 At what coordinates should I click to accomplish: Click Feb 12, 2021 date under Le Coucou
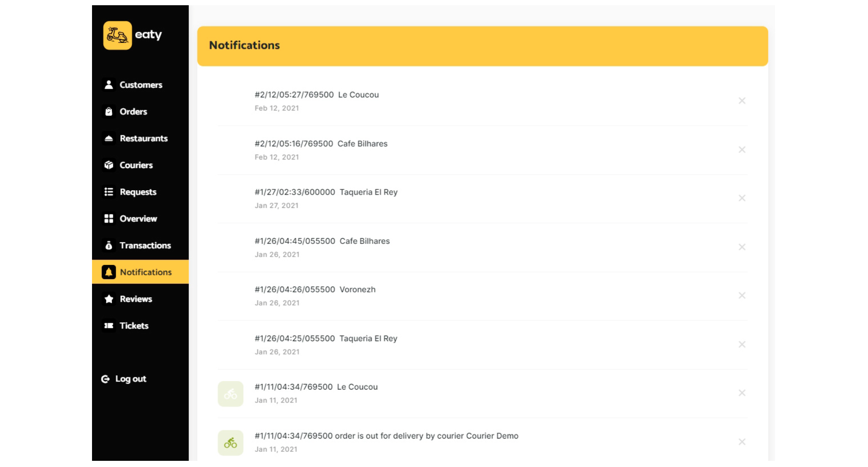277,108
